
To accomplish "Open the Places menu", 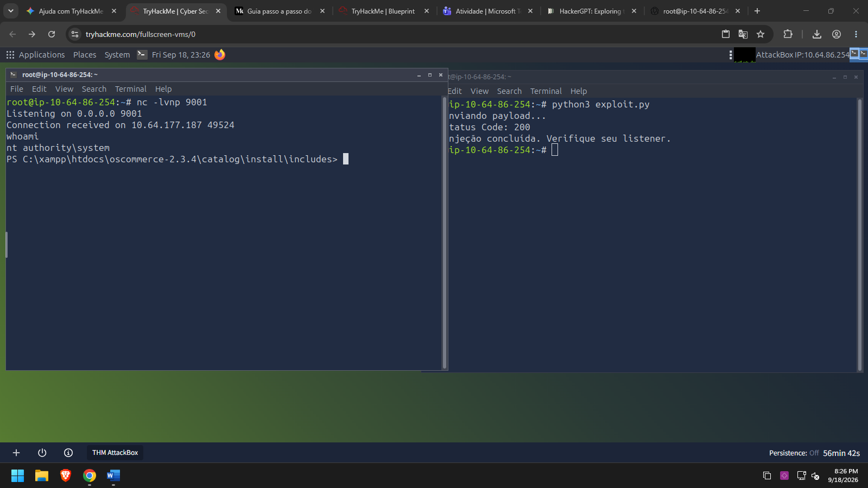I will point(85,55).
